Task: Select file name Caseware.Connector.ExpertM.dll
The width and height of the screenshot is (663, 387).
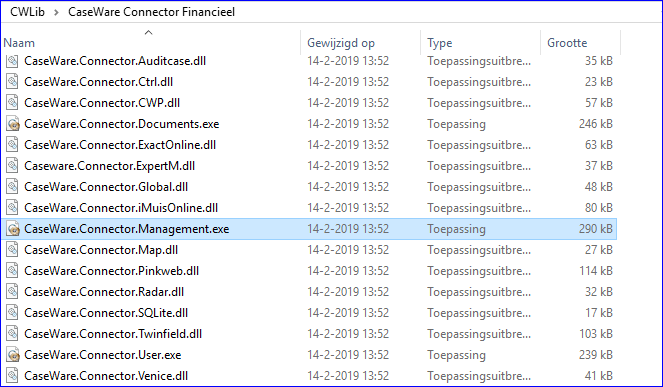Action: point(110,166)
